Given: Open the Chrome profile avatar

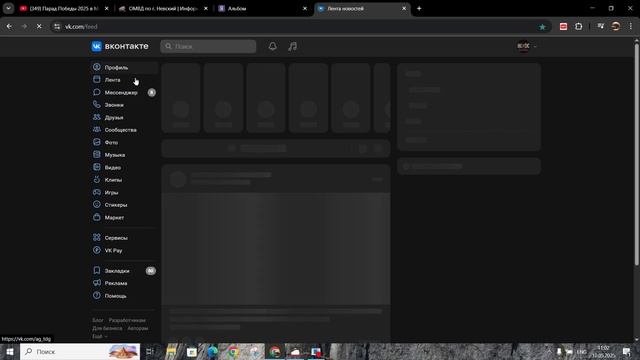Looking at the screenshot, I should 616,27.
